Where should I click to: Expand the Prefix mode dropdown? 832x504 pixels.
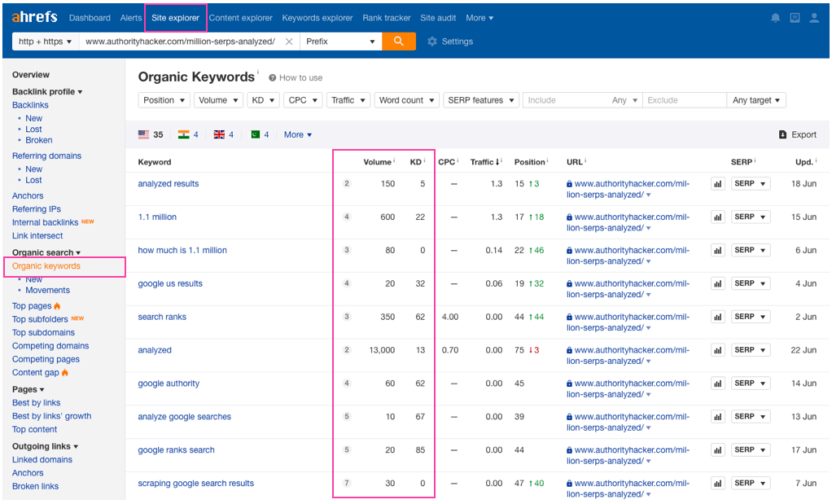click(x=341, y=42)
